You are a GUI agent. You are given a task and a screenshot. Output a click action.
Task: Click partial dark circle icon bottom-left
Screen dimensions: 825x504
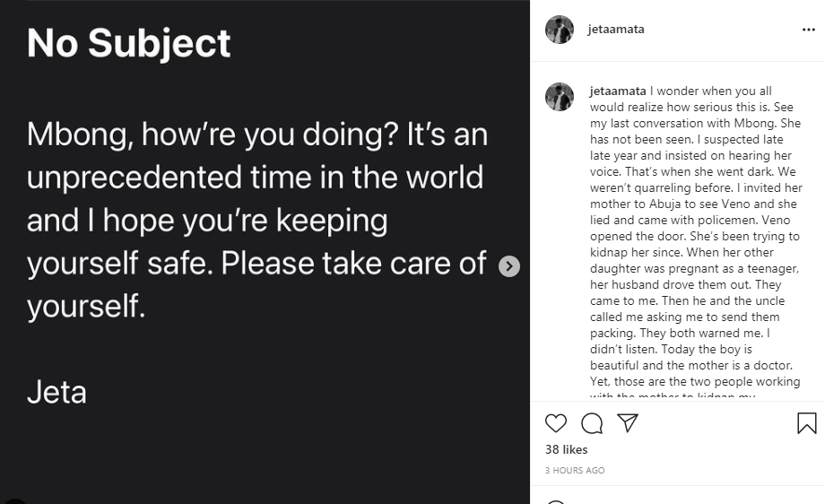pos(14,500)
